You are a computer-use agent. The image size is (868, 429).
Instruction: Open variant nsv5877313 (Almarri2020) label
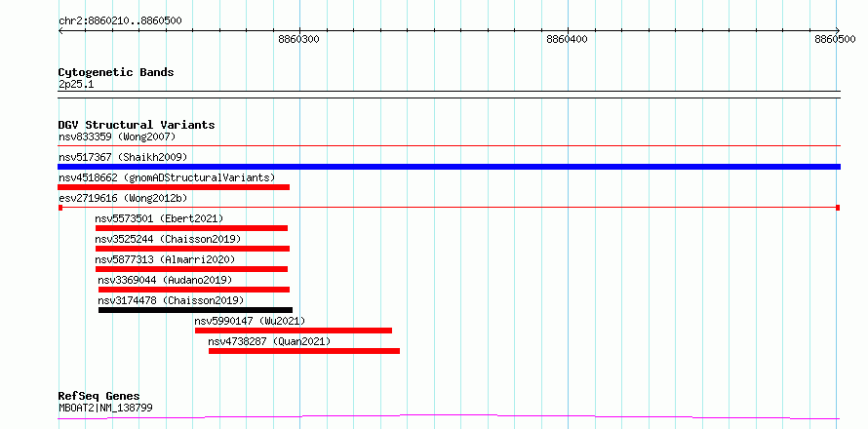click(x=165, y=259)
